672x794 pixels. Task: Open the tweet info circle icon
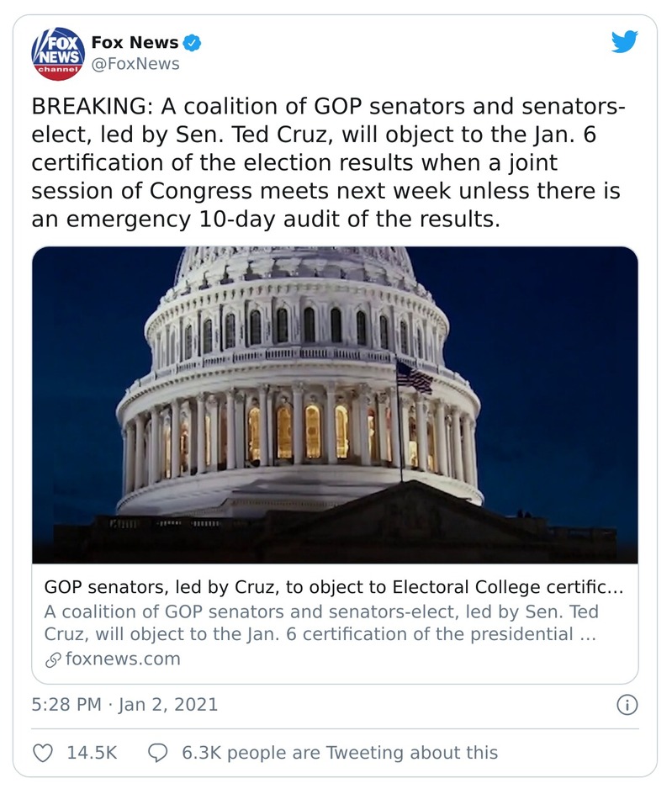click(x=627, y=705)
